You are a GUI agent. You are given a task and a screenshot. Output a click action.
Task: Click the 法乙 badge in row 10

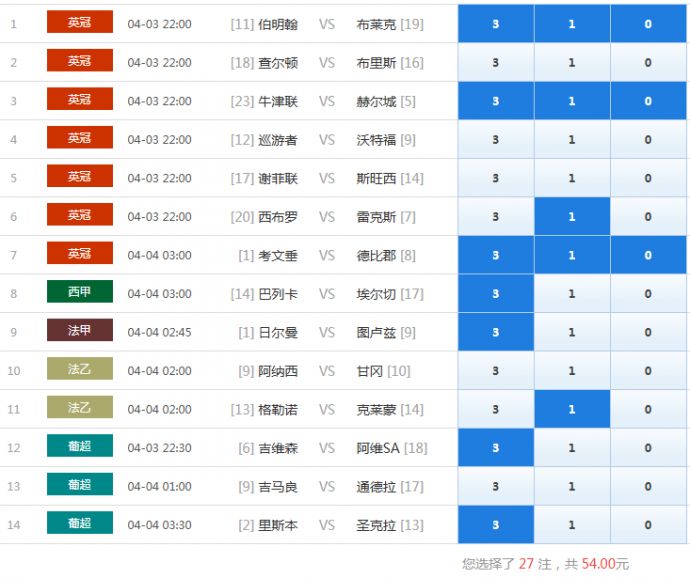coord(80,370)
